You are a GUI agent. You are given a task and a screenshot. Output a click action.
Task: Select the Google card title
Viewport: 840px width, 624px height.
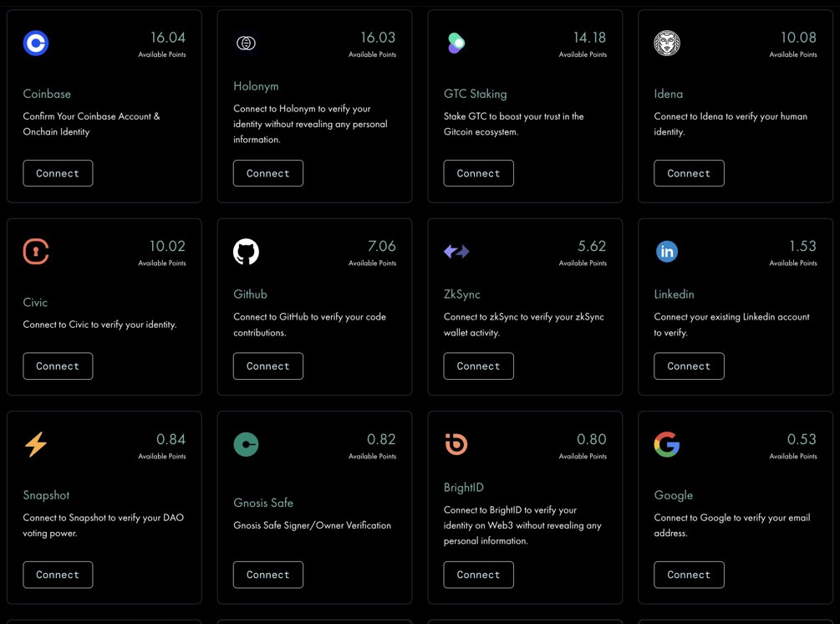click(x=674, y=495)
